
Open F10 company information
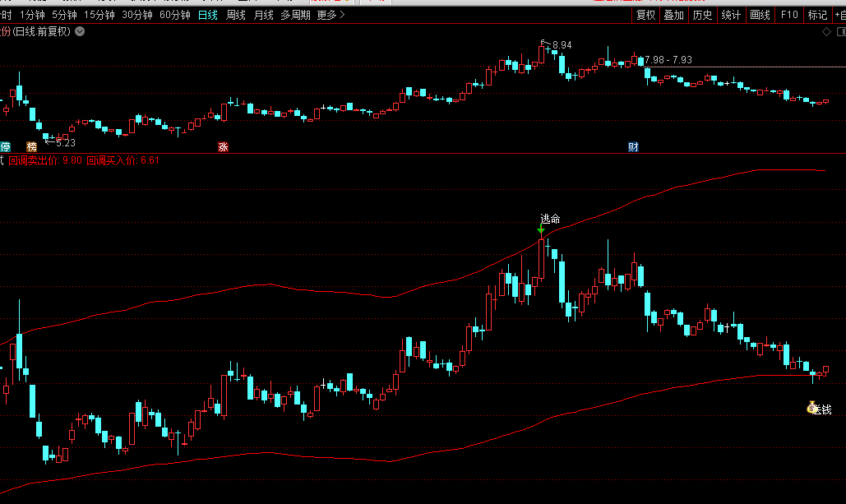pyautogui.click(x=789, y=15)
